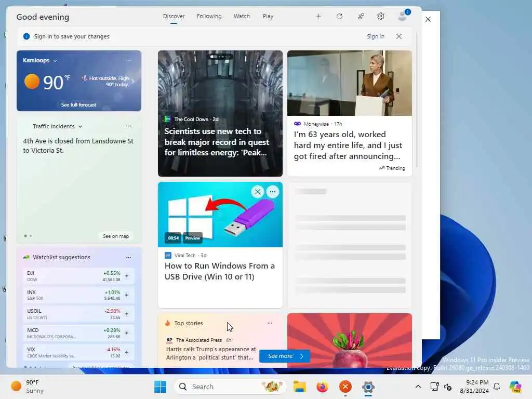Open the display network tray icon
The width and height of the screenshot is (532, 399).
point(435,387)
